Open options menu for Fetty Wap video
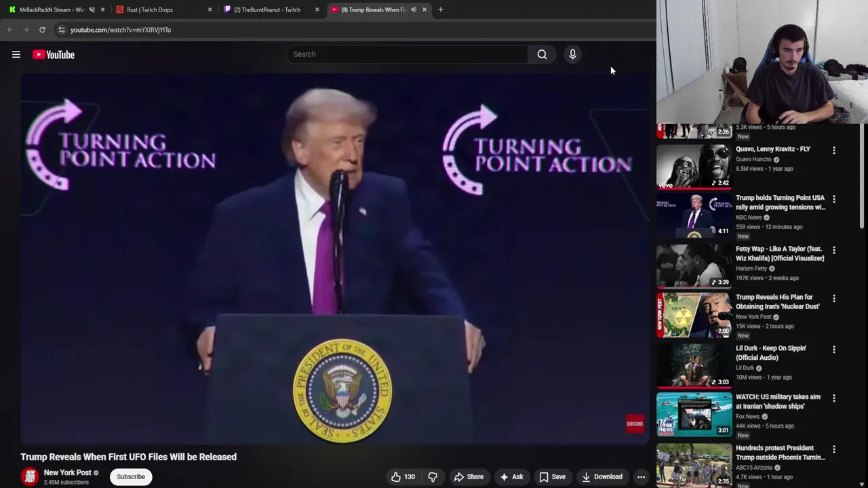The image size is (868, 488). (834, 250)
